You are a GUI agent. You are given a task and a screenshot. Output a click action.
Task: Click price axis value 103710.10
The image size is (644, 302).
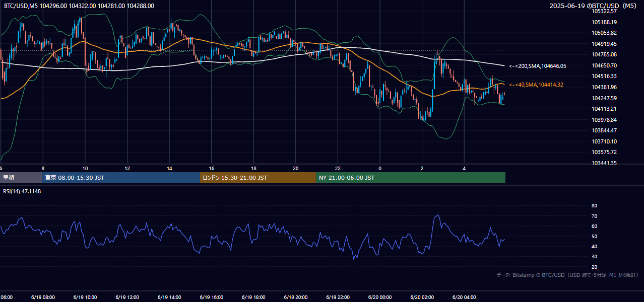point(604,141)
